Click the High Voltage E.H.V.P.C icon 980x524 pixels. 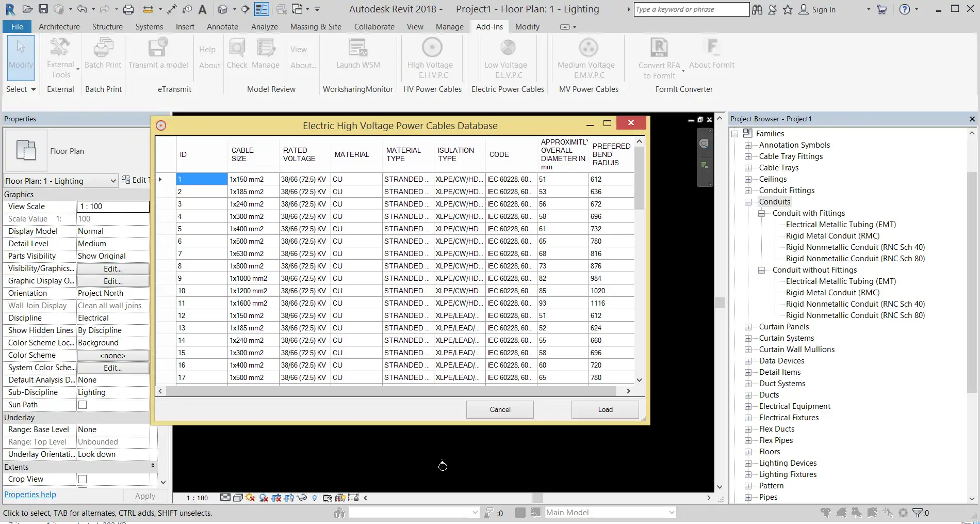pyautogui.click(x=432, y=49)
